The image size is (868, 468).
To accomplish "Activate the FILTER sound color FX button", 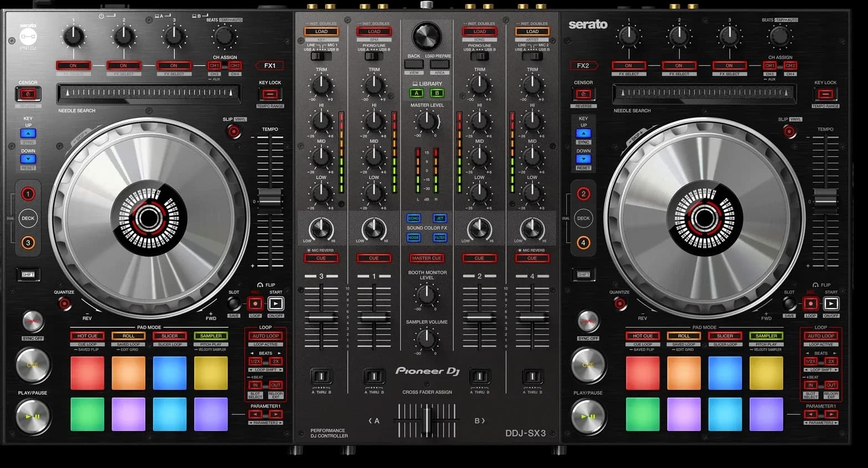I will pos(440,238).
